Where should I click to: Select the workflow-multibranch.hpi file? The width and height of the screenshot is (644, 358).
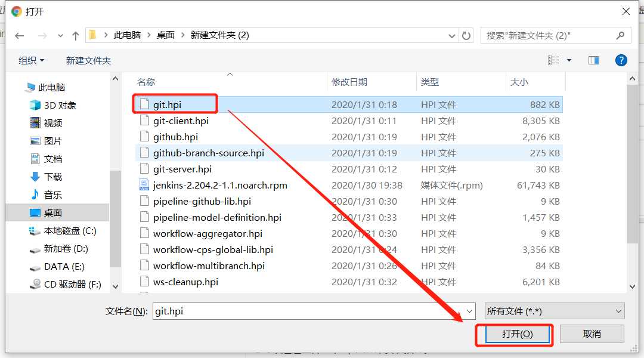209,266
